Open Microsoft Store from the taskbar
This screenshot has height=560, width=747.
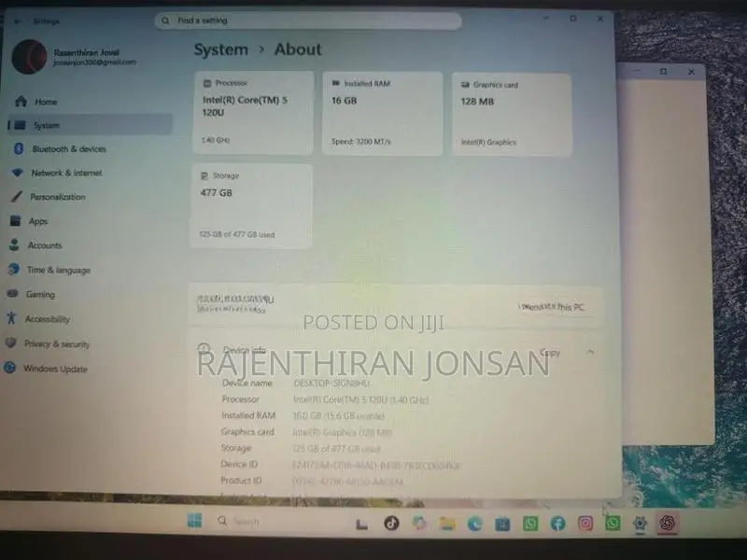(x=502, y=524)
